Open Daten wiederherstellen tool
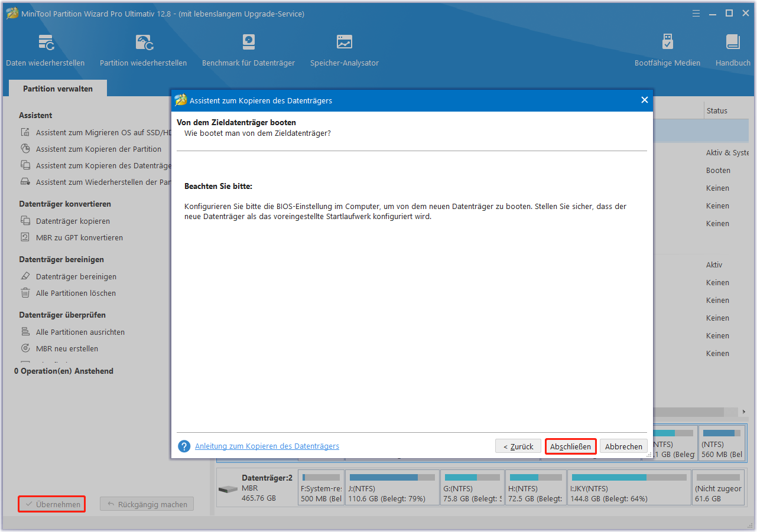The width and height of the screenshot is (757, 532). [46, 50]
